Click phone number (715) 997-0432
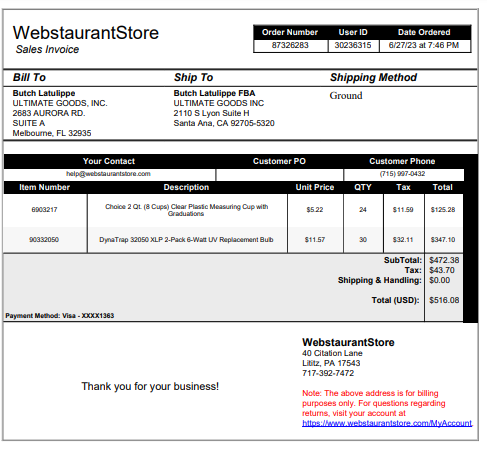 point(402,174)
